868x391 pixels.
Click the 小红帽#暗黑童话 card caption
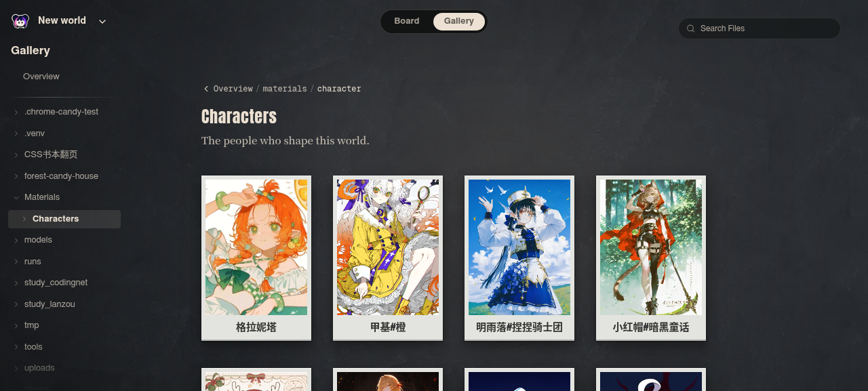(x=651, y=327)
